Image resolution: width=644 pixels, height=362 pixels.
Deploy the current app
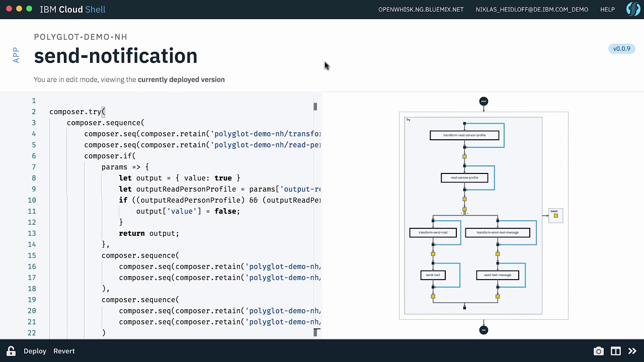pos(35,351)
